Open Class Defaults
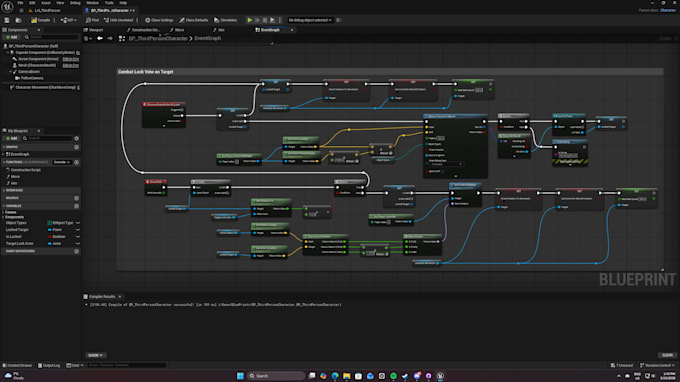The width and height of the screenshot is (680, 382). tap(194, 20)
